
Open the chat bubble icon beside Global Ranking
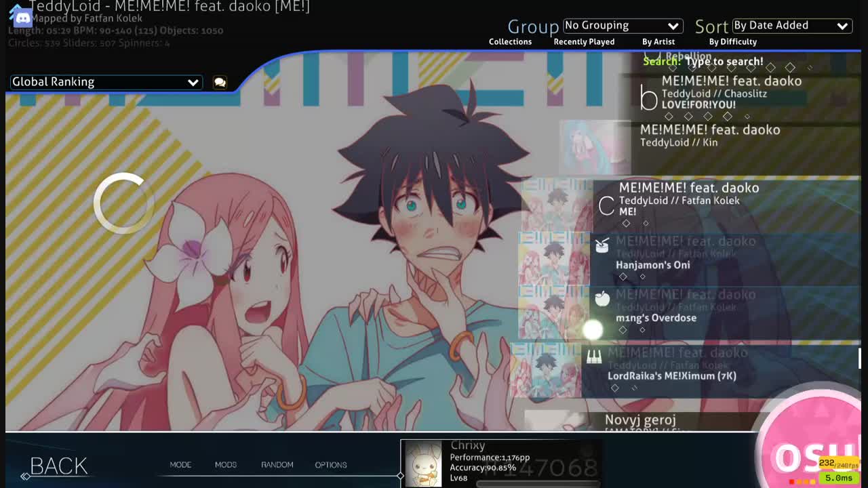pos(220,82)
